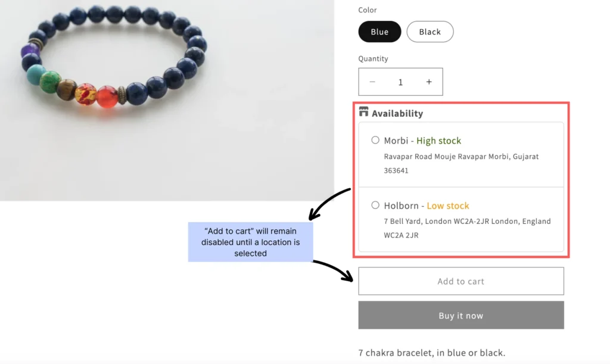Click the orange "Low stock" text
Screen dimensions: 610x364
pos(447,206)
